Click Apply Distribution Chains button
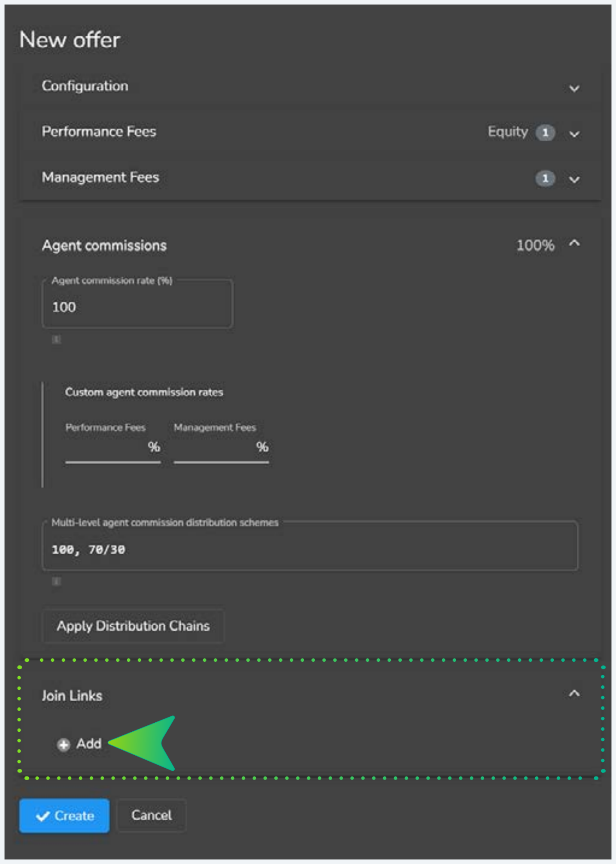 pos(133,626)
